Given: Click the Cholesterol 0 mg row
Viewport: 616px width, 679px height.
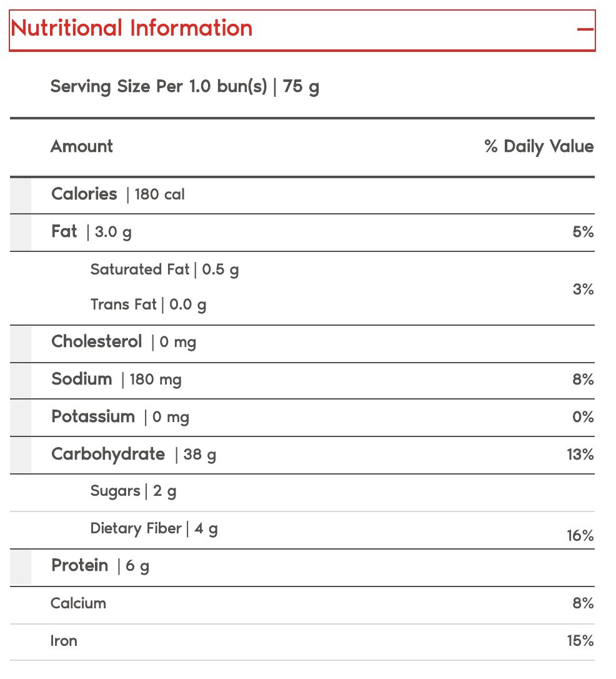Looking at the screenshot, I should tap(124, 342).
